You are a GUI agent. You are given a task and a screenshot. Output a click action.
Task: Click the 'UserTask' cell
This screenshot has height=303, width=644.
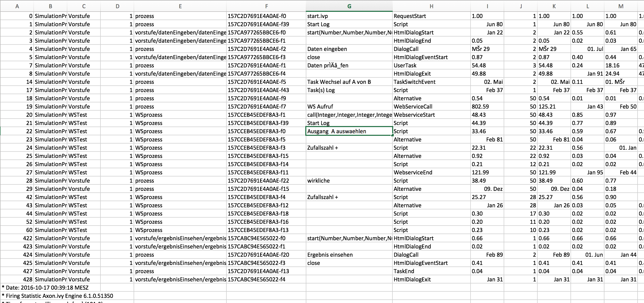(431, 65)
